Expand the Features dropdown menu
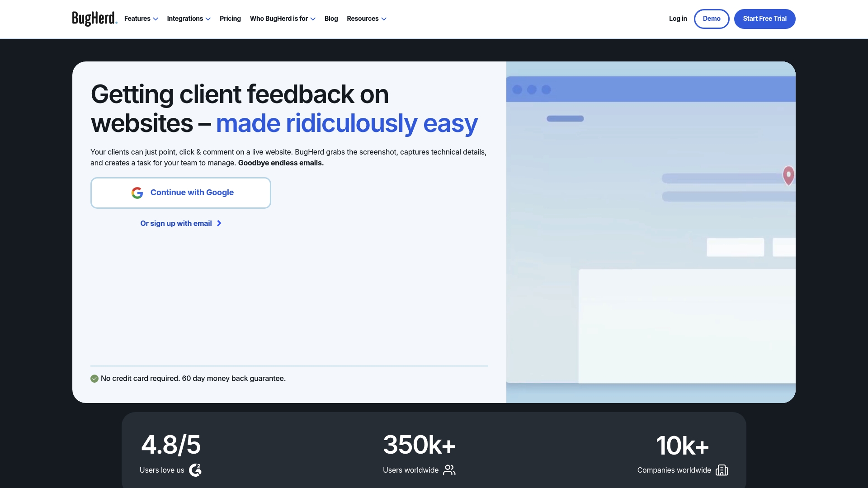868x488 pixels. [141, 19]
